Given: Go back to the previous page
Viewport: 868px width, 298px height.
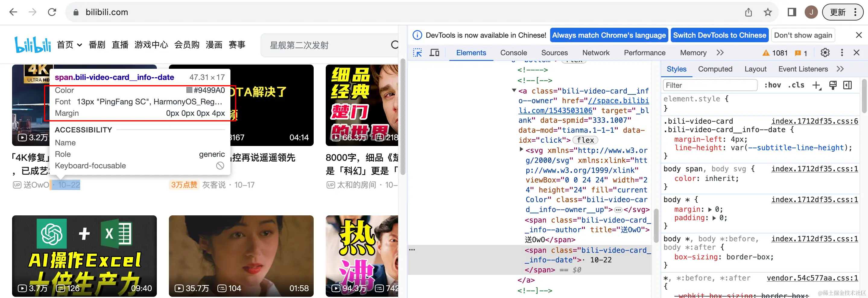Looking at the screenshot, I should tap(13, 12).
